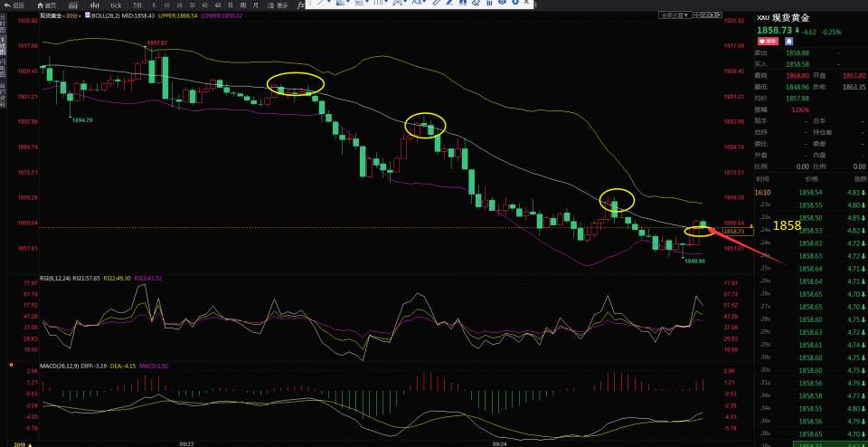868x447 pixels.
Task: Open the 分时图 sidebar tab
Action: point(3,24)
